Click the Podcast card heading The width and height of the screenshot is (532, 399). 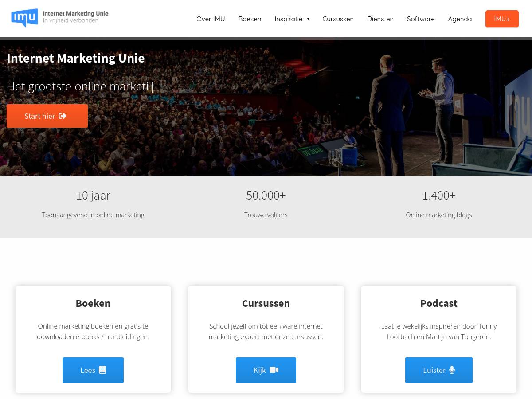point(439,303)
